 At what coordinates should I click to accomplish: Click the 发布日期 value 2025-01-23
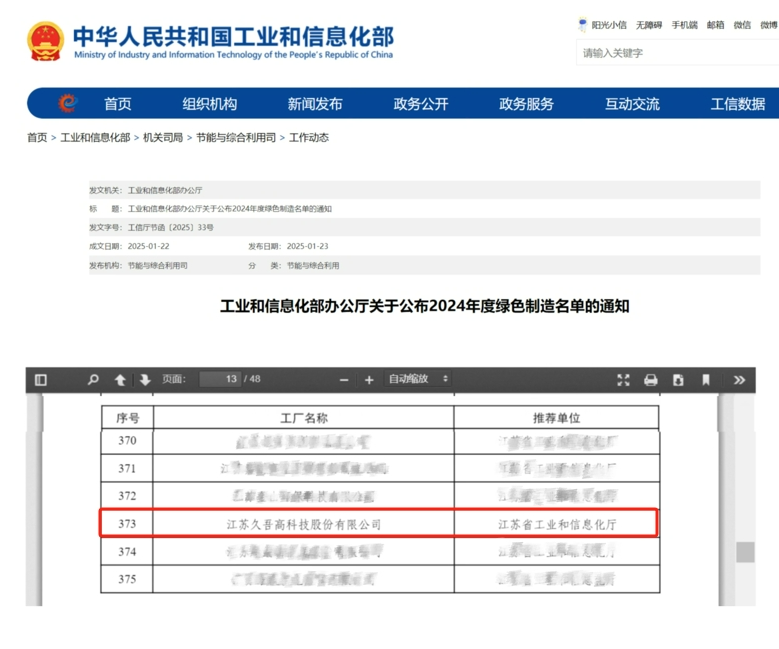pos(308,246)
